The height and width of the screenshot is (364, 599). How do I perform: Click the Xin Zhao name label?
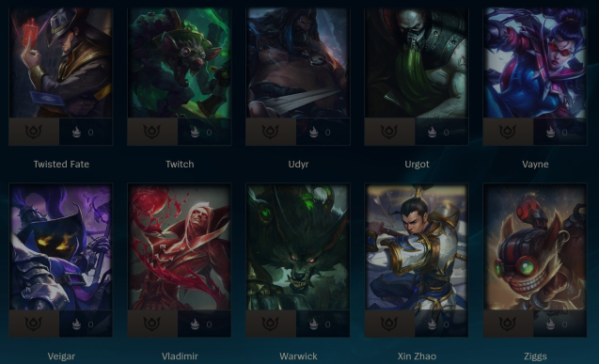click(417, 356)
